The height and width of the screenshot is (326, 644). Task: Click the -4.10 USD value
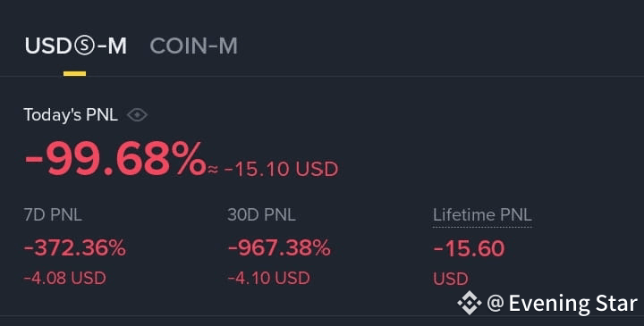[x=269, y=279]
